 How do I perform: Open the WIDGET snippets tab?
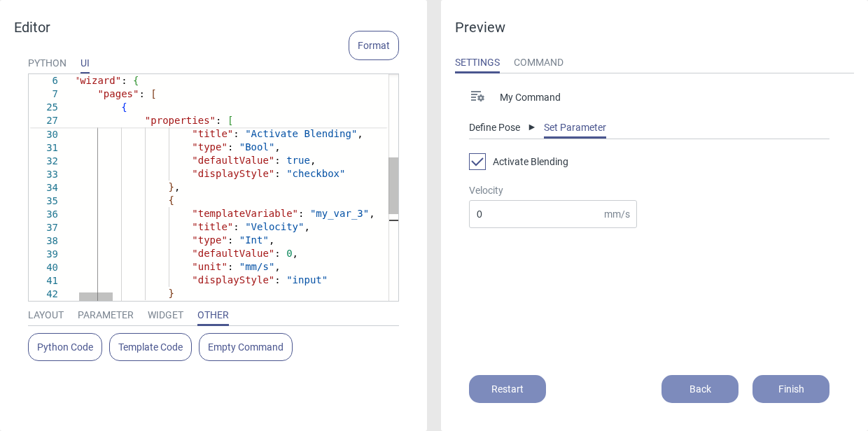165,315
